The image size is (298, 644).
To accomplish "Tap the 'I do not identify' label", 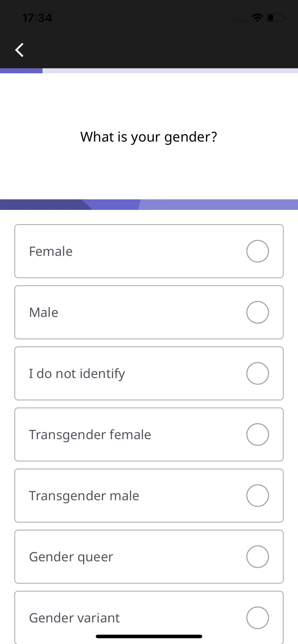I will tap(77, 374).
